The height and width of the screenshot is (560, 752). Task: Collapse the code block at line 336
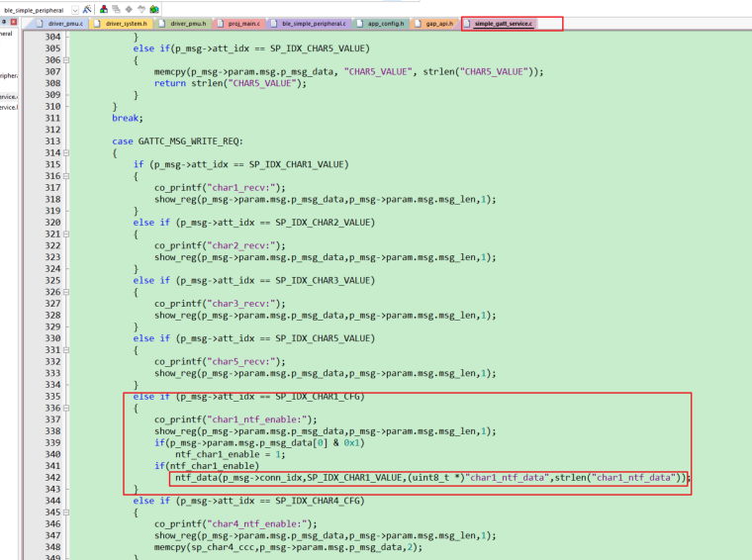point(66,409)
